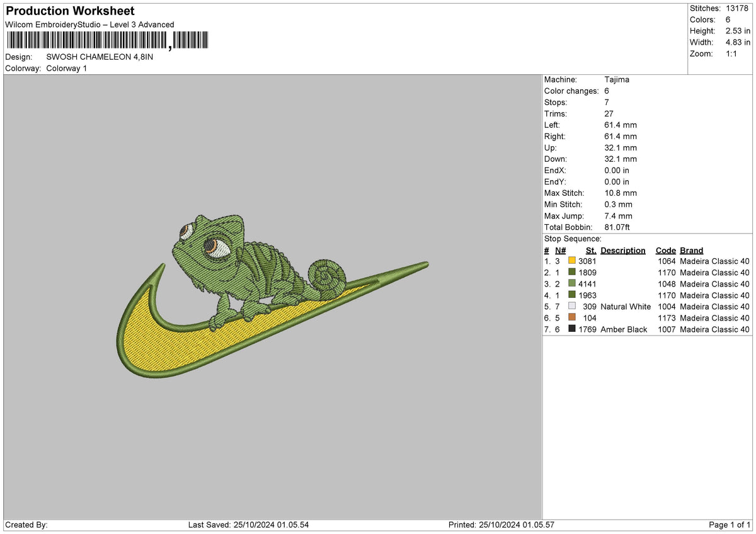The height and width of the screenshot is (534, 756).
Task: Click Total Bobbin value '81.07ft'
Action: click(617, 227)
